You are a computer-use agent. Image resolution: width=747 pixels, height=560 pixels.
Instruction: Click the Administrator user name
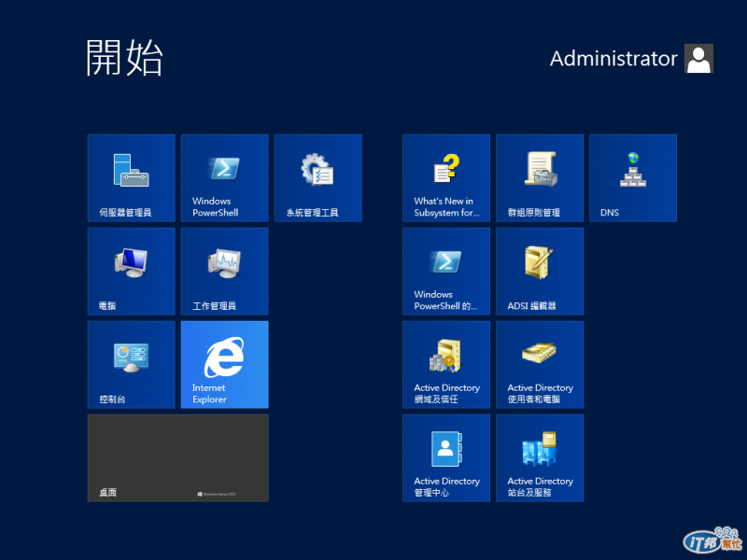point(613,59)
